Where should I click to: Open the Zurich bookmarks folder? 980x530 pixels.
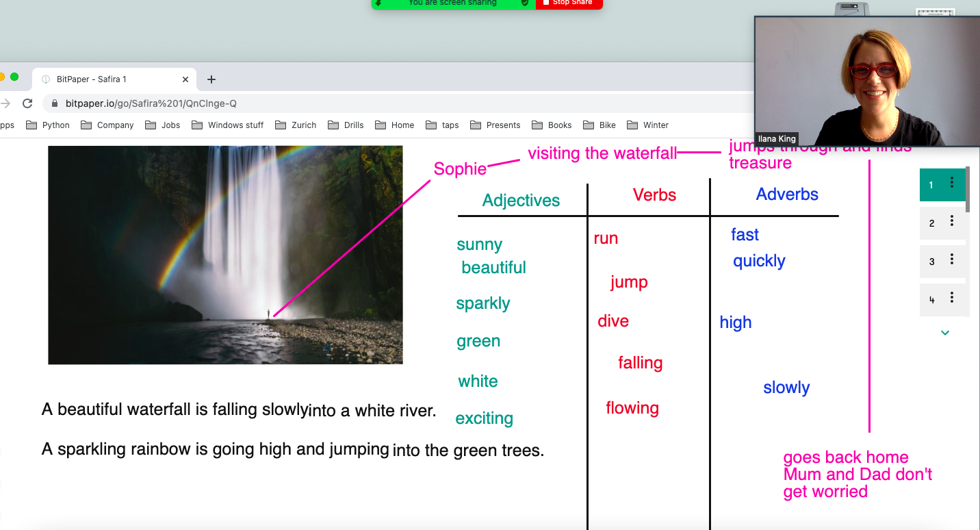tap(296, 125)
